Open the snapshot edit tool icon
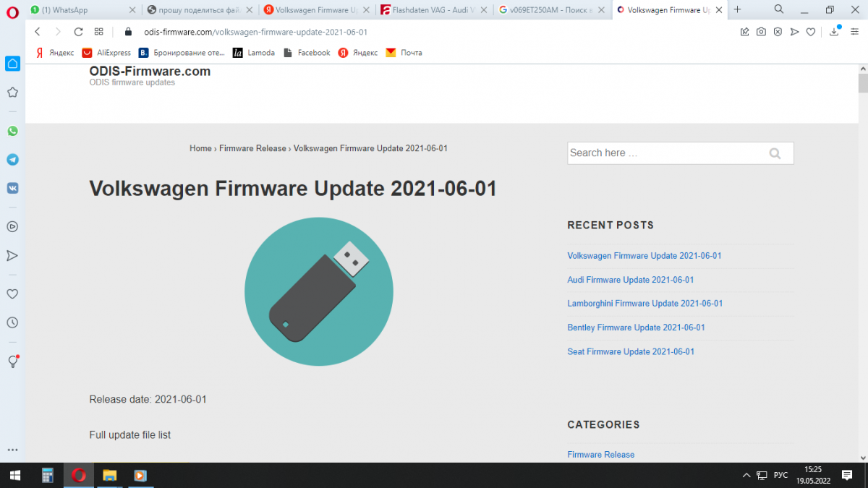This screenshot has width=868, height=488. [744, 32]
